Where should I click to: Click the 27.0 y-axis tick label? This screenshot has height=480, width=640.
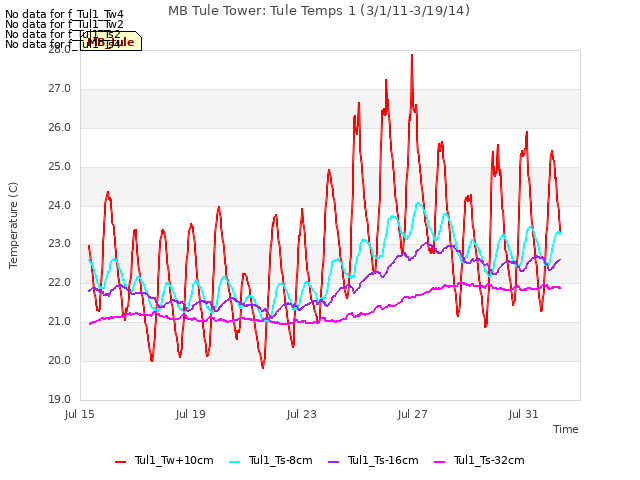click(x=60, y=89)
